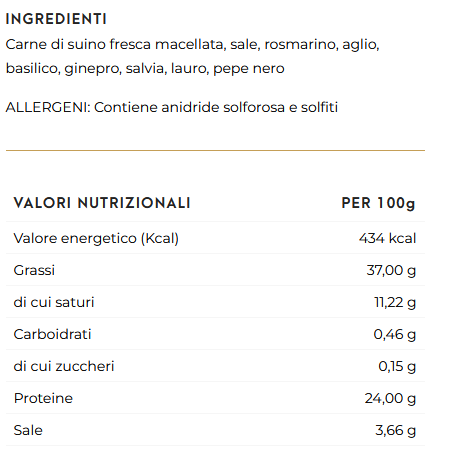Click the 3,66 g salt value
Screen dimensions: 466x467
pos(396,430)
